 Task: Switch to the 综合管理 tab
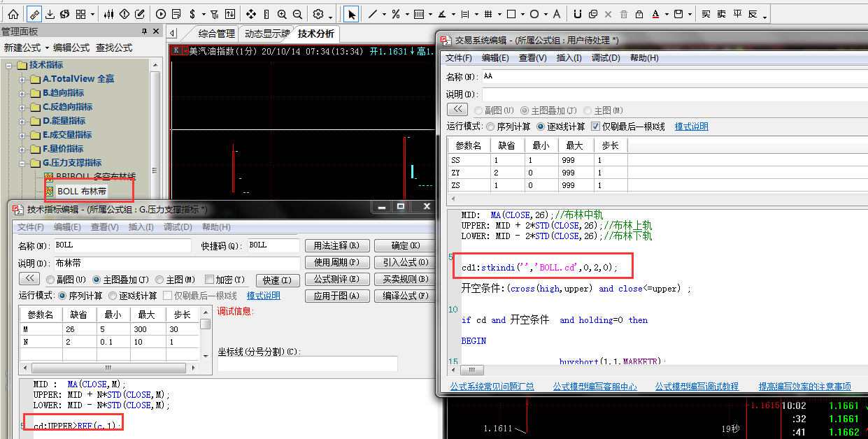pyautogui.click(x=216, y=34)
